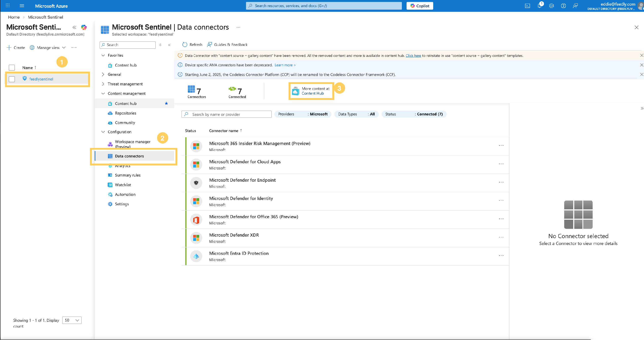Tick the feedlysentinel workspace checkbox
This screenshot has height=340, width=644.
(x=12, y=79)
